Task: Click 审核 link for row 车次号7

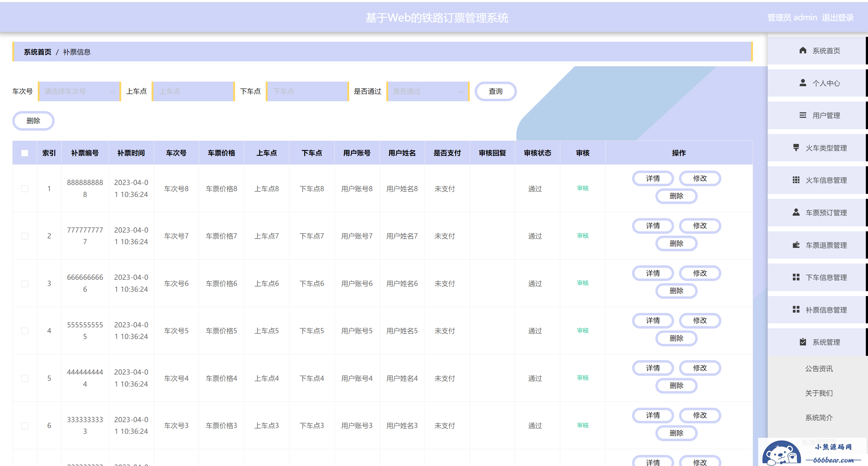Action: pos(583,236)
